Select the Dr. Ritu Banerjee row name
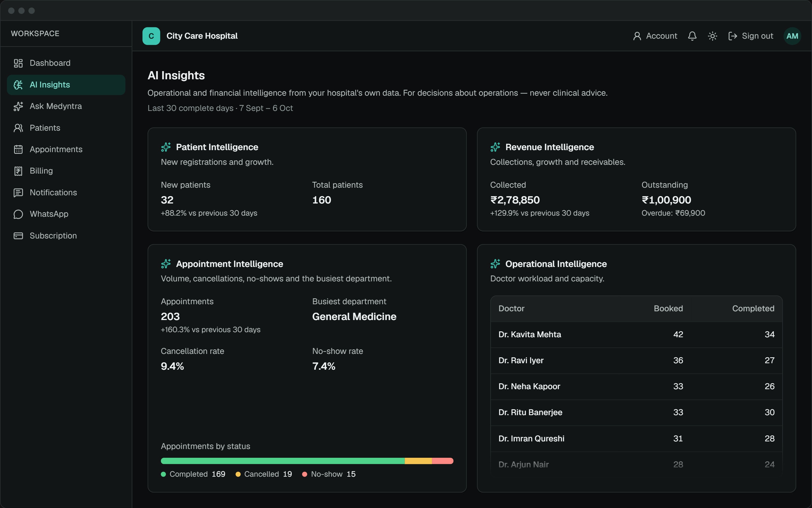This screenshot has width=812, height=508. pyautogui.click(x=531, y=412)
